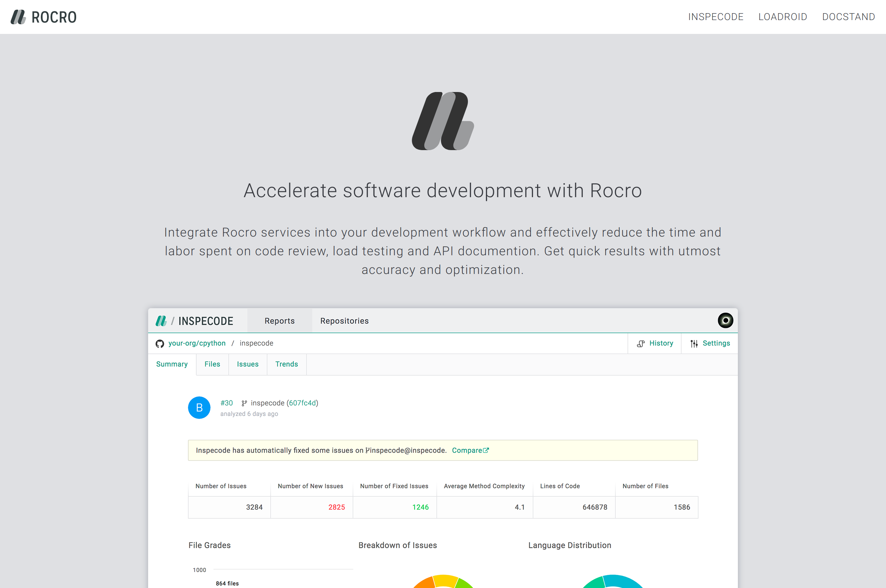Open DOCSTAND from the navigation bar
The height and width of the screenshot is (588, 886).
click(x=849, y=17)
